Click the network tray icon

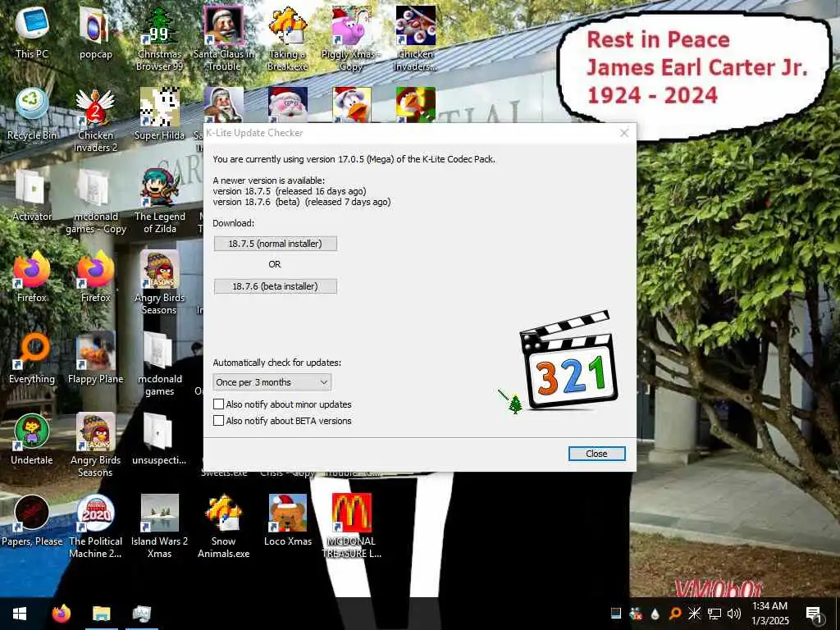tap(714, 614)
